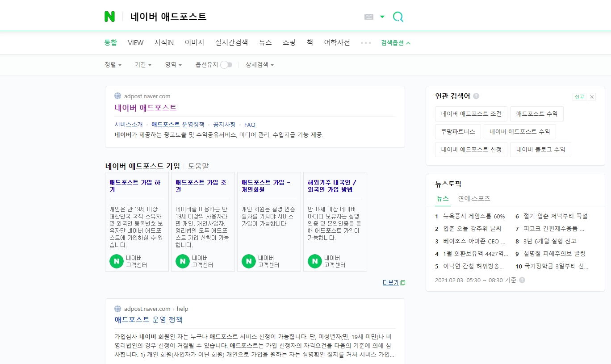This screenshot has width=611, height=364.
Task: Click the 연관 검색어 help question icon
Action: pyautogui.click(x=476, y=96)
